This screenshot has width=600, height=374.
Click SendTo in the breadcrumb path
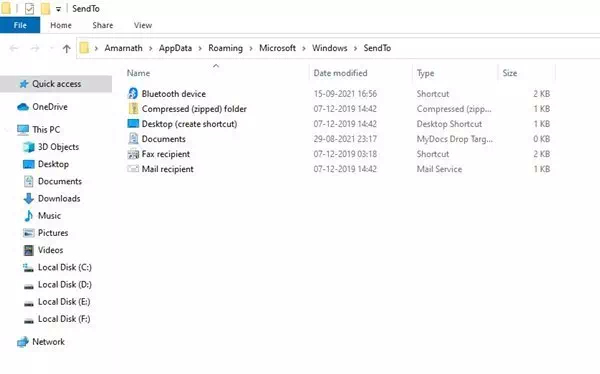pos(377,48)
